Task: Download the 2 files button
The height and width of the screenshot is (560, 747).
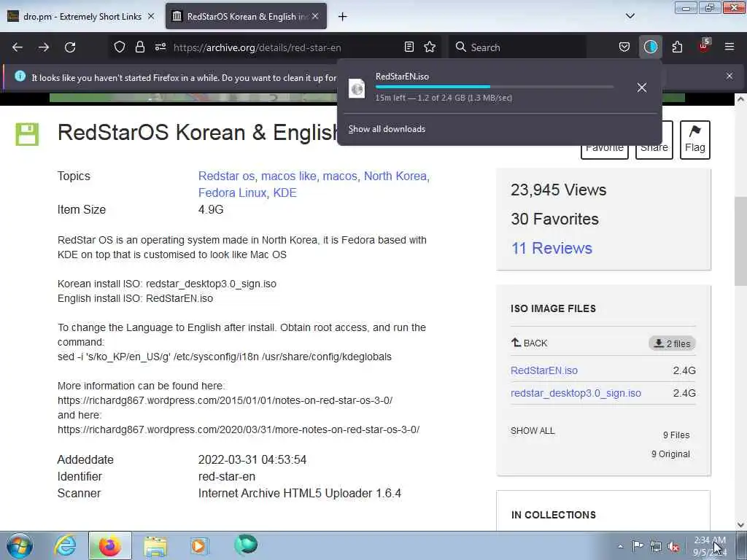Action: pyautogui.click(x=672, y=343)
